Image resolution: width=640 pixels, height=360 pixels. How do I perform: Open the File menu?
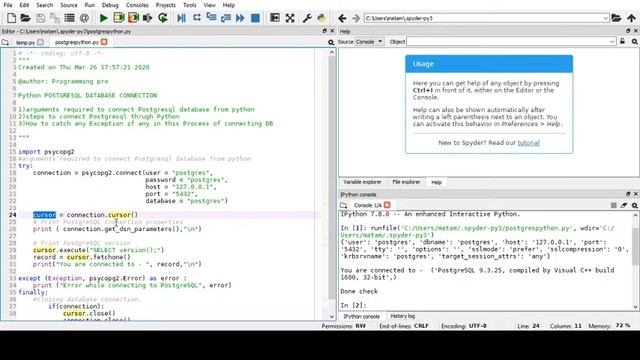click(8, 5)
